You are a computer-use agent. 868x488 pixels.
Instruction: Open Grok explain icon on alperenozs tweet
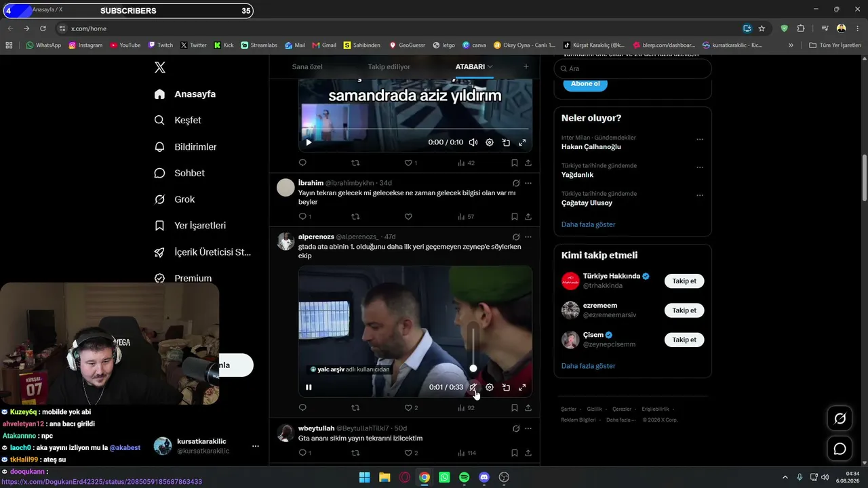(516, 237)
